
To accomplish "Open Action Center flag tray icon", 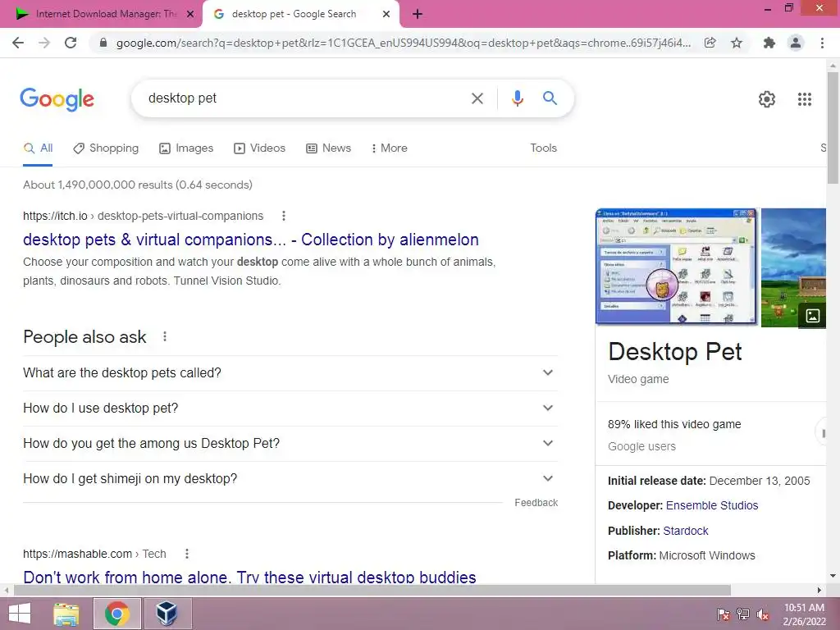I will coord(723,614).
